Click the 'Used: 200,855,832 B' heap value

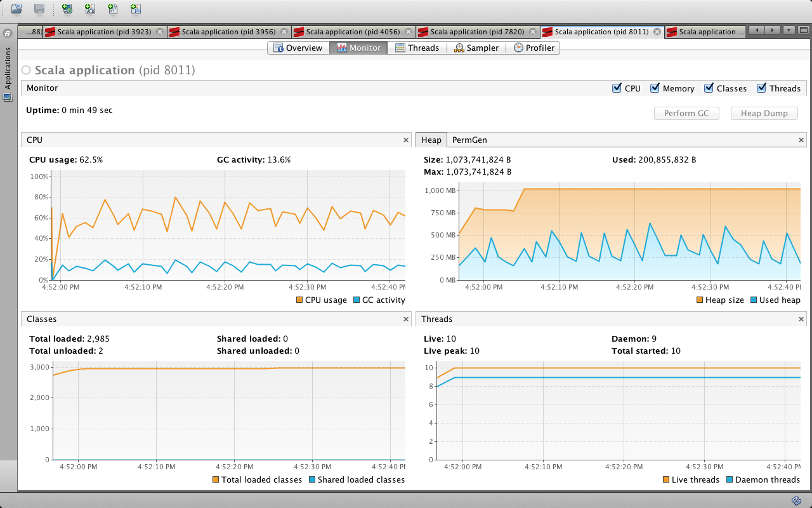(x=654, y=160)
